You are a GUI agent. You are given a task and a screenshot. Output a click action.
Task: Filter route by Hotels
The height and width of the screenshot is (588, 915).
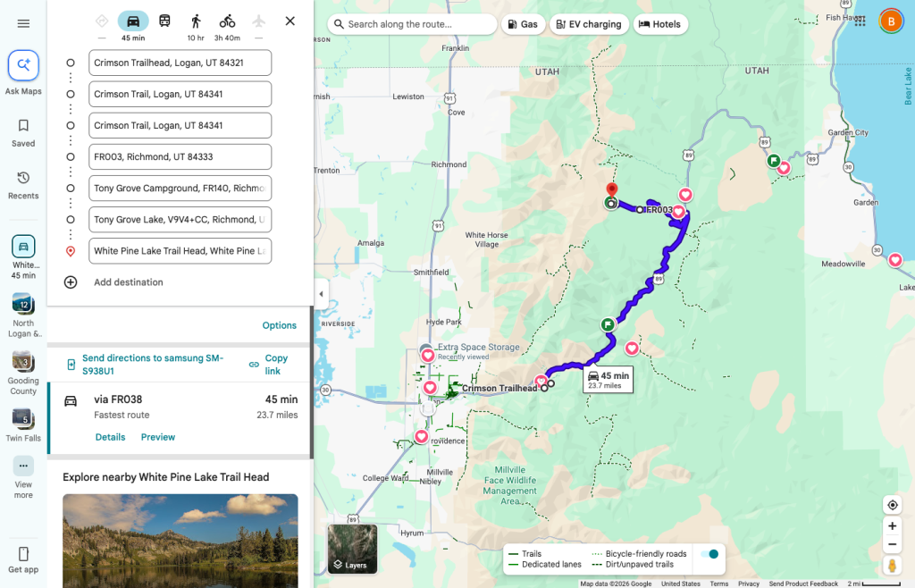click(x=660, y=24)
